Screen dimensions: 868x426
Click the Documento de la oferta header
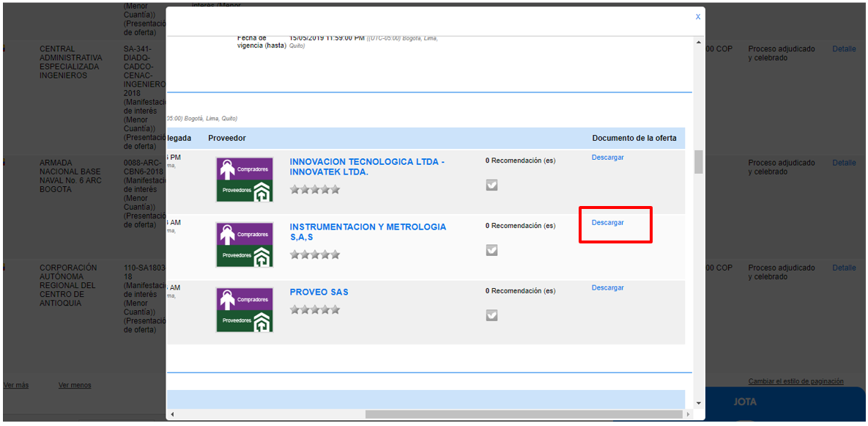click(x=634, y=138)
